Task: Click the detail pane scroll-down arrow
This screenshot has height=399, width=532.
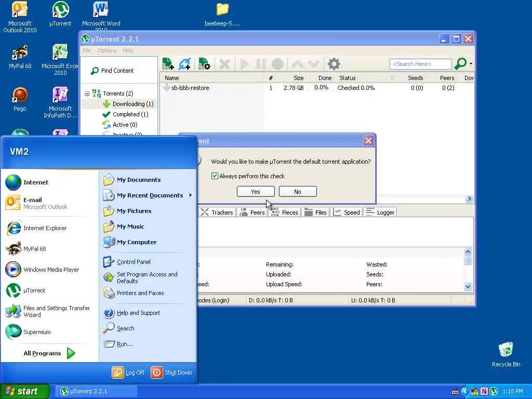Action: pos(468,287)
